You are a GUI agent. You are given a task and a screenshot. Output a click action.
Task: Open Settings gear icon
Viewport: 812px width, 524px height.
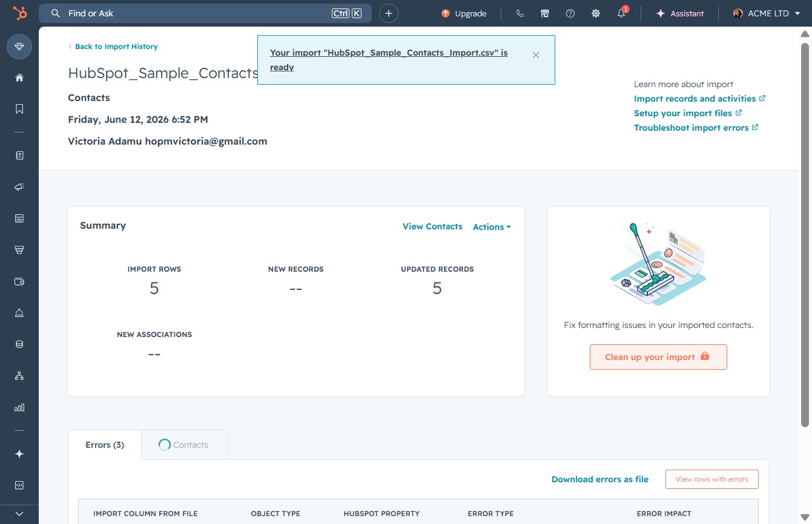coord(596,13)
